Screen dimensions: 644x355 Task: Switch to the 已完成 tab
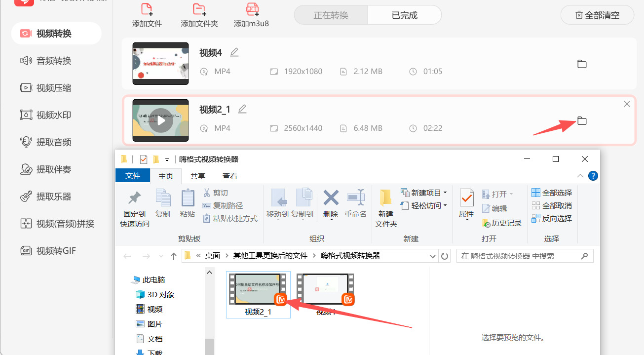[405, 15]
